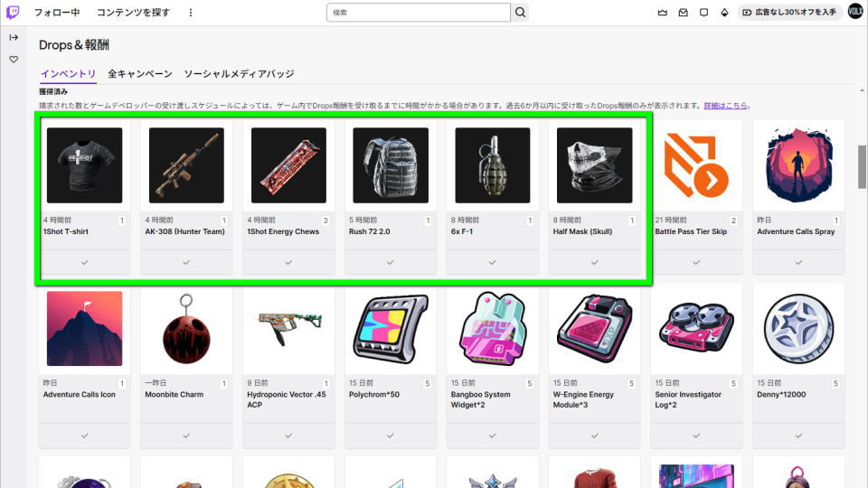Click the checkmark under Rush 72 2.0

pos(391,262)
